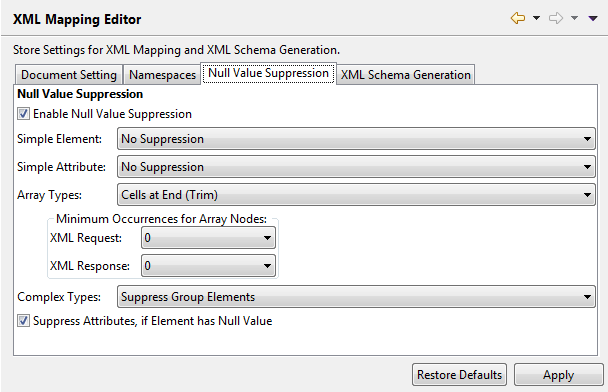Click the Minimum Occurrences for Array Nodes label
608x392 pixels.
click(x=161, y=219)
